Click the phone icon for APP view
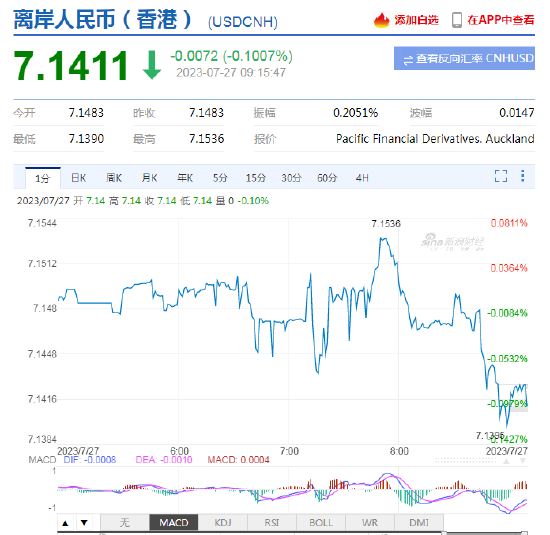This screenshot has width=550, height=535. pos(457,20)
